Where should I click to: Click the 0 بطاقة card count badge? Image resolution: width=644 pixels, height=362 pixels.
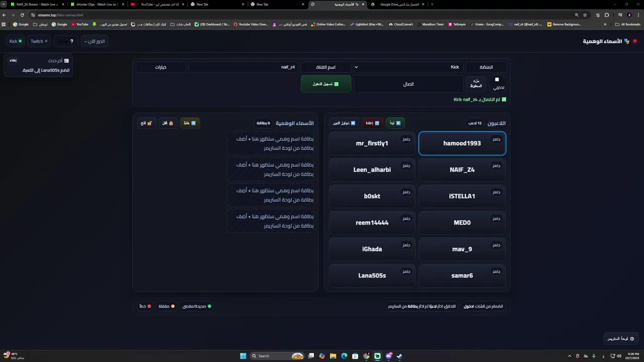263,123
